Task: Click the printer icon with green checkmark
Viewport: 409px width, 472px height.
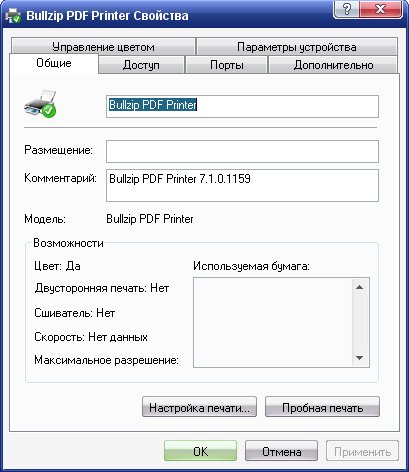Action: pyautogui.click(x=40, y=104)
